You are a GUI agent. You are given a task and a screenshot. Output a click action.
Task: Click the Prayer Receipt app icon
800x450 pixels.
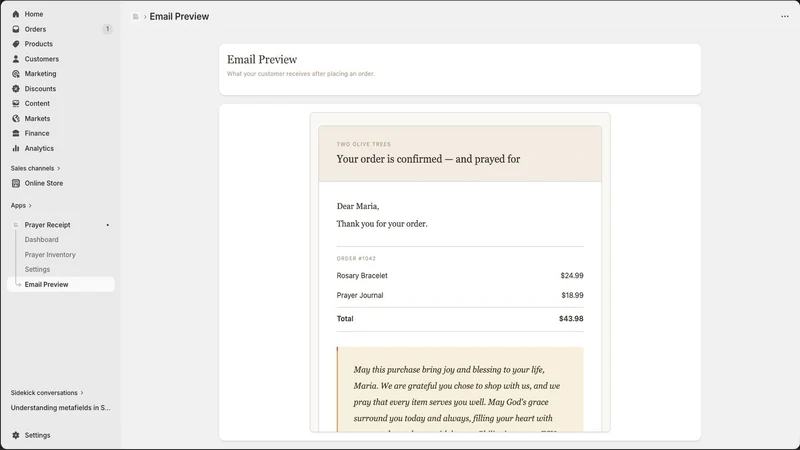coord(16,224)
